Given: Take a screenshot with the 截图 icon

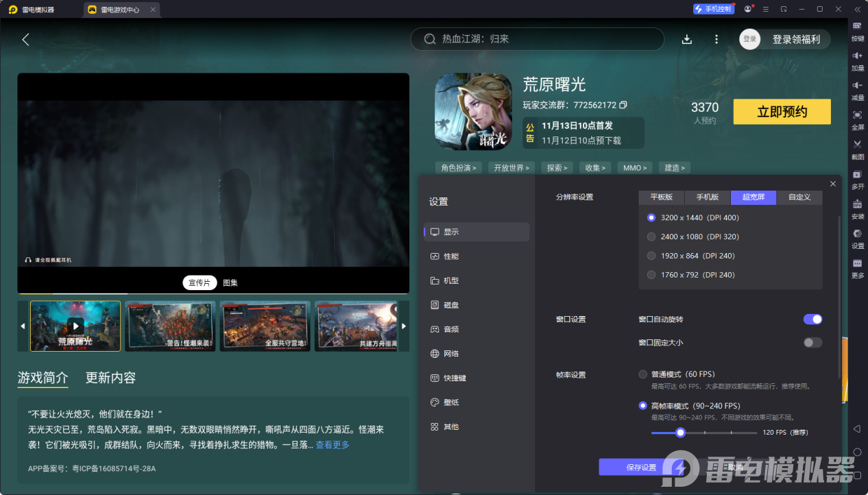Looking at the screenshot, I should (x=858, y=149).
